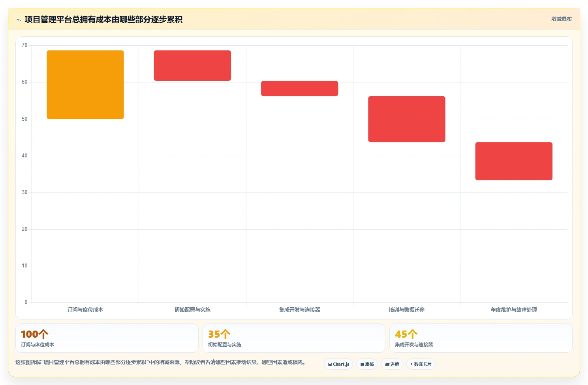Click the chart title 项目管理平台总拥有成本由哪些部分逐步累积
The width and height of the screenshot is (588, 385).
coord(103,19)
